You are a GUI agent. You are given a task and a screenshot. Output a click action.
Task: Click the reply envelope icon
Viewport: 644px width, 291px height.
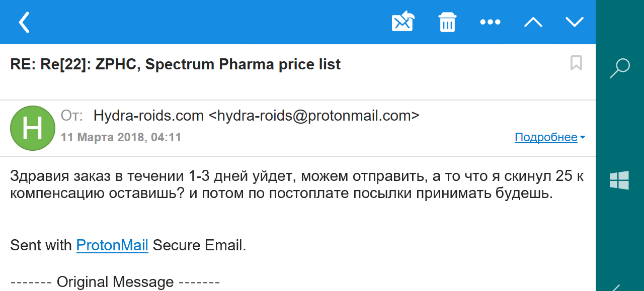coord(403,22)
